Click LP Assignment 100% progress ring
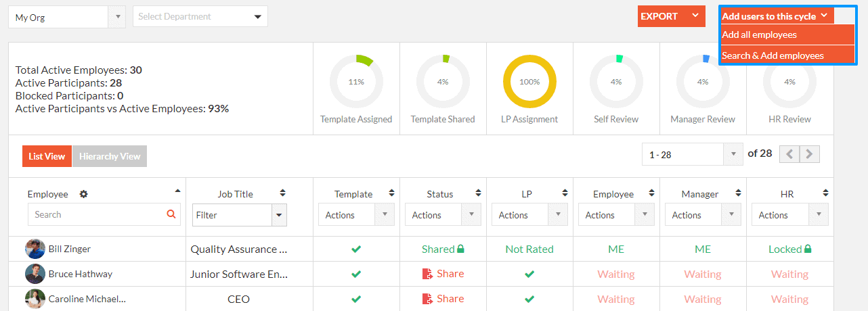This screenshot has width=868, height=311. [529, 82]
